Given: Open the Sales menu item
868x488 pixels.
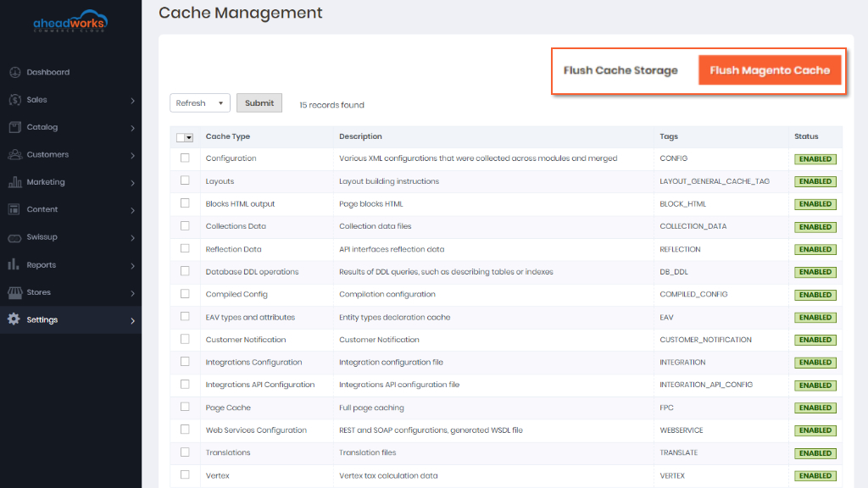Looking at the screenshot, I should coord(71,100).
